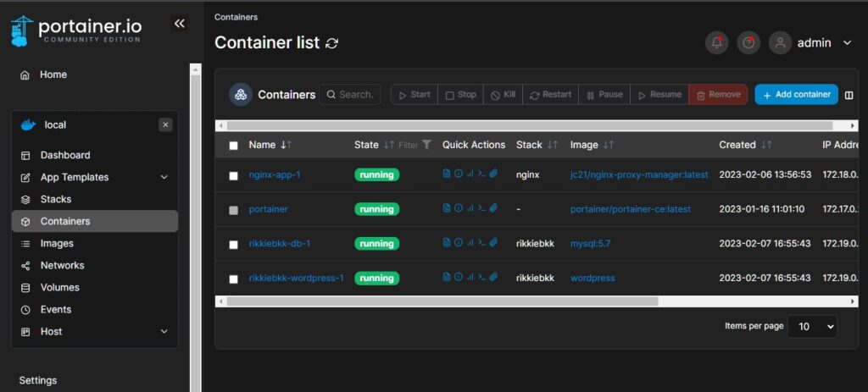Click the Portainer.io logo
This screenshot has width=868, height=392.
tap(76, 31)
